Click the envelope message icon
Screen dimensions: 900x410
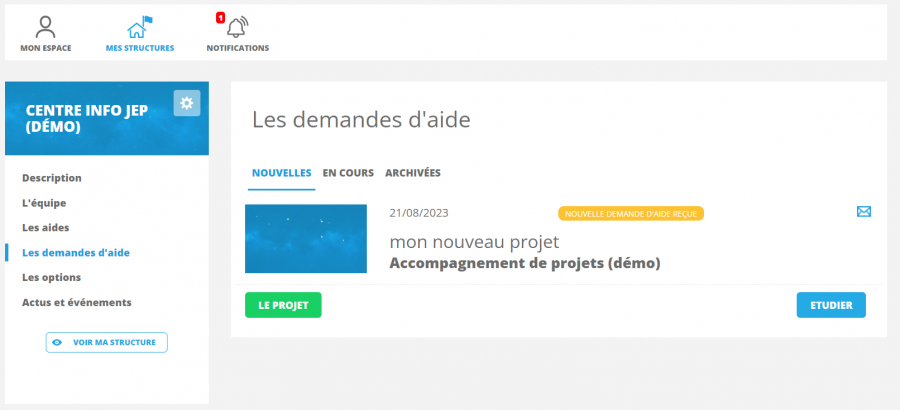tap(863, 212)
